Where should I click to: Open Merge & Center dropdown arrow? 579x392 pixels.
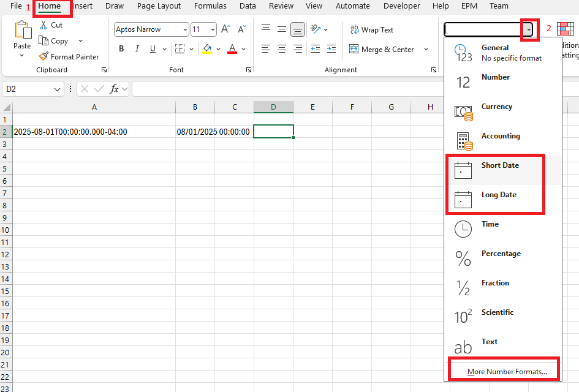[x=426, y=49]
